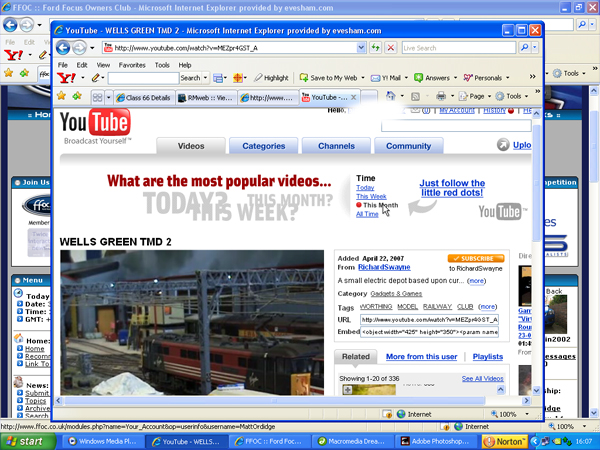Click the WELLS GREEN TMD 2 video player
Viewport: 600px width, 450px height.
click(192, 322)
